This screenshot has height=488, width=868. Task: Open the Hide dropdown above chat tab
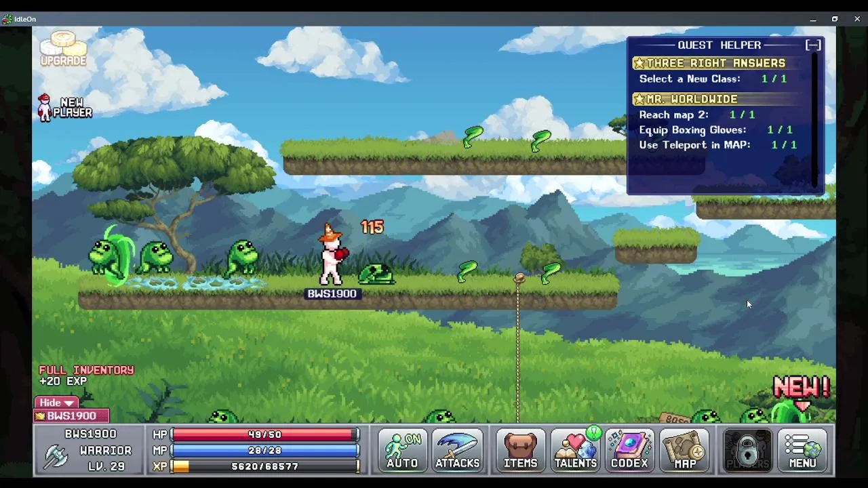pos(56,403)
